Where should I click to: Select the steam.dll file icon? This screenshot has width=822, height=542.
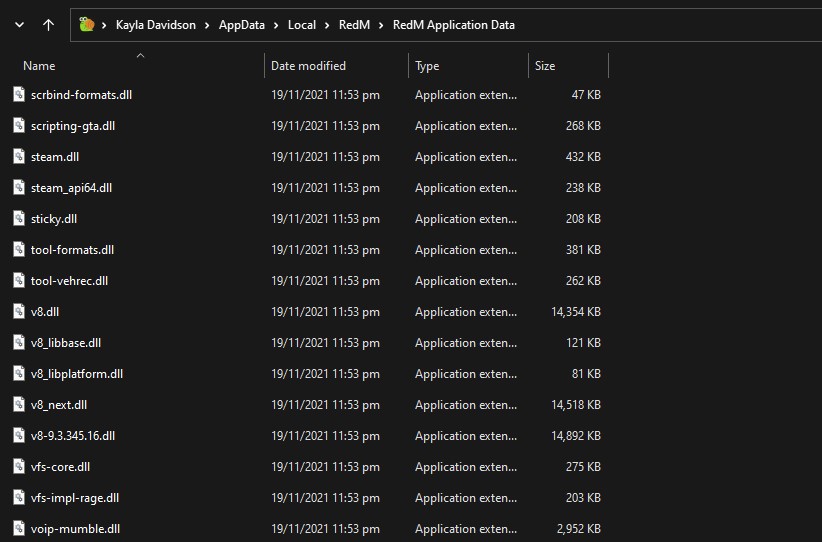pos(19,156)
